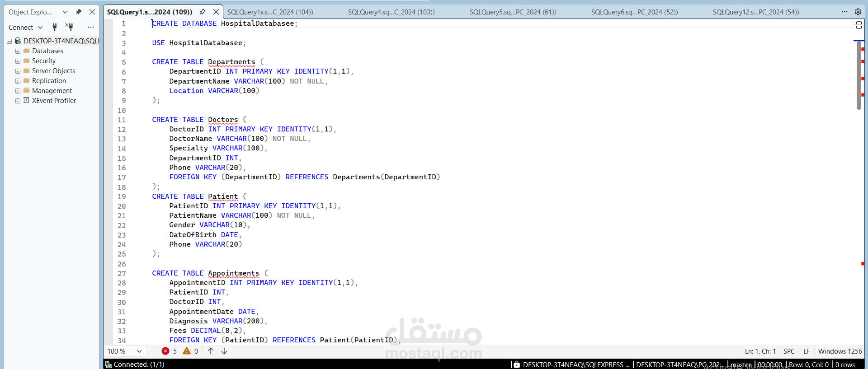Go to previous issue with up arrow
Viewport: 868px width, 369px height.
pos(211,351)
